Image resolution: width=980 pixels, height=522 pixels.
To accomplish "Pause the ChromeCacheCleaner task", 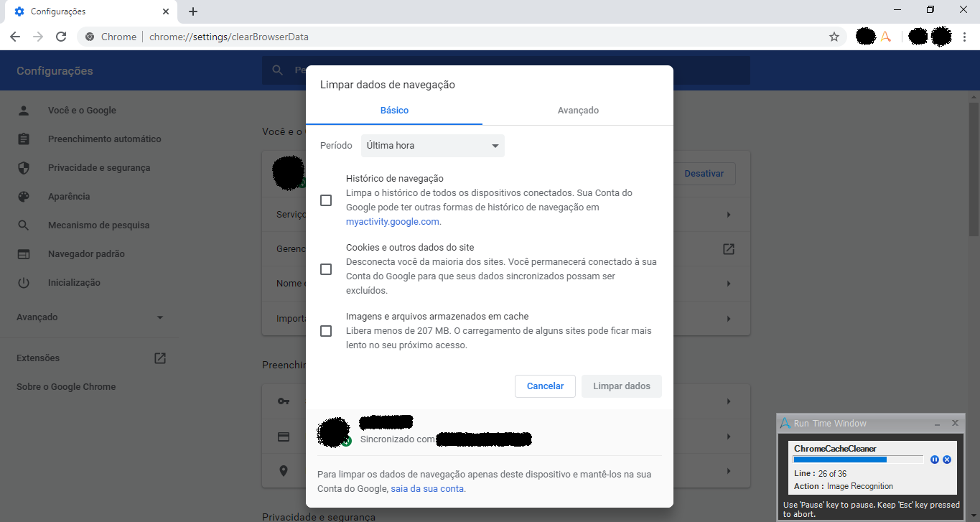I will [935, 460].
